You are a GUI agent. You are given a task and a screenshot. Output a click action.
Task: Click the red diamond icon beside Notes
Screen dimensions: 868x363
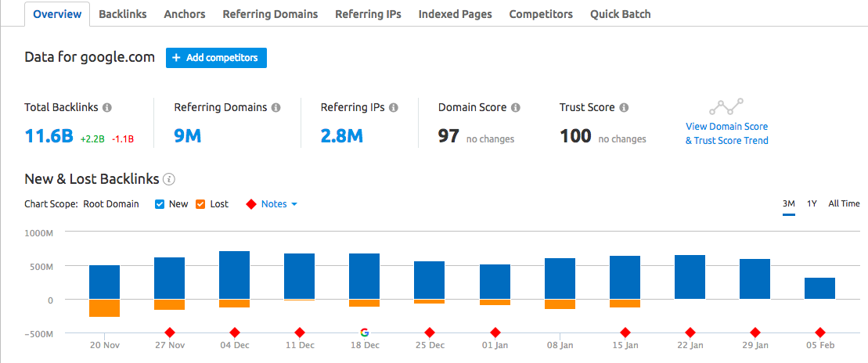click(250, 204)
